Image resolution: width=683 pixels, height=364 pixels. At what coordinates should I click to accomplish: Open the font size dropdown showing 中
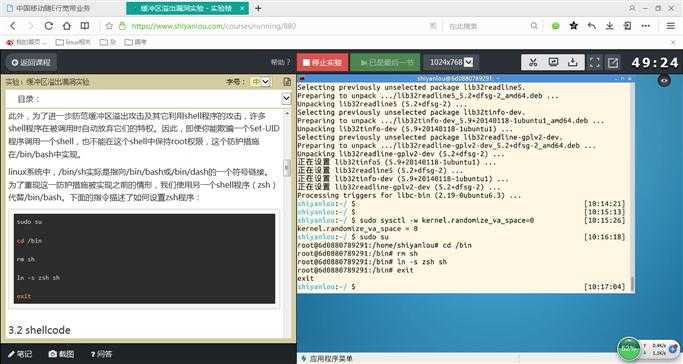(260, 81)
